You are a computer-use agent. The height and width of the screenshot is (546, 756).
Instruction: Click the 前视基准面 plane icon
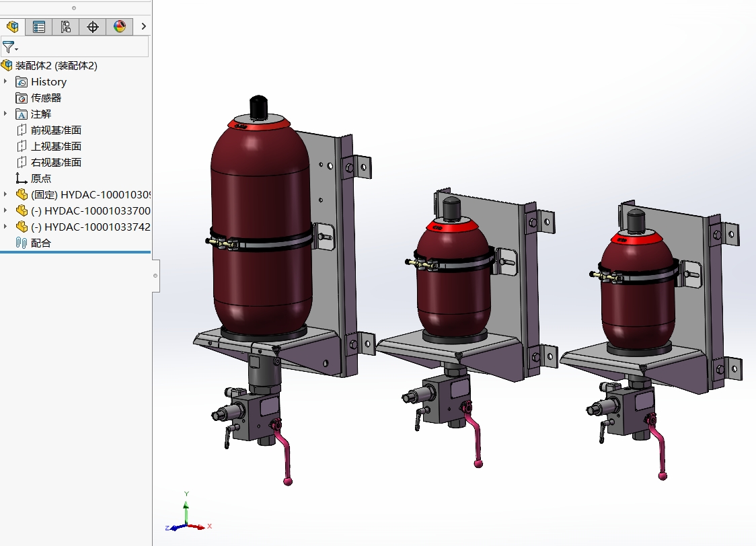(22, 130)
